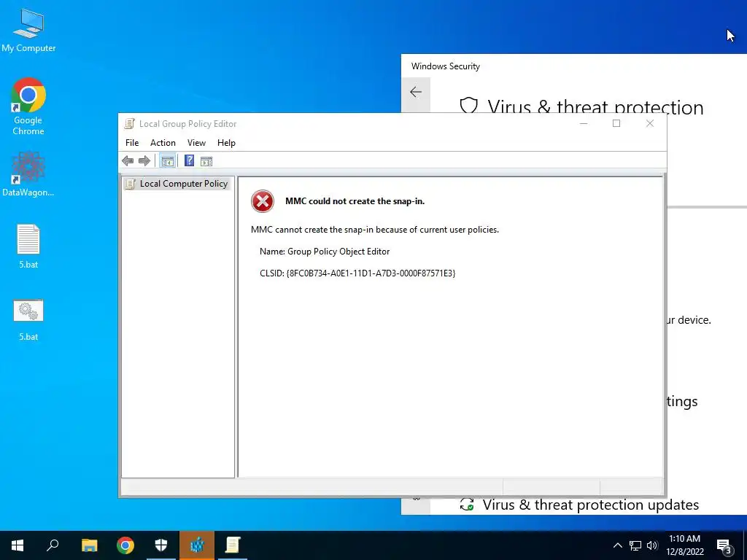Close the Local Group Policy Editor window
This screenshot has width=747, height=560.
650,124
